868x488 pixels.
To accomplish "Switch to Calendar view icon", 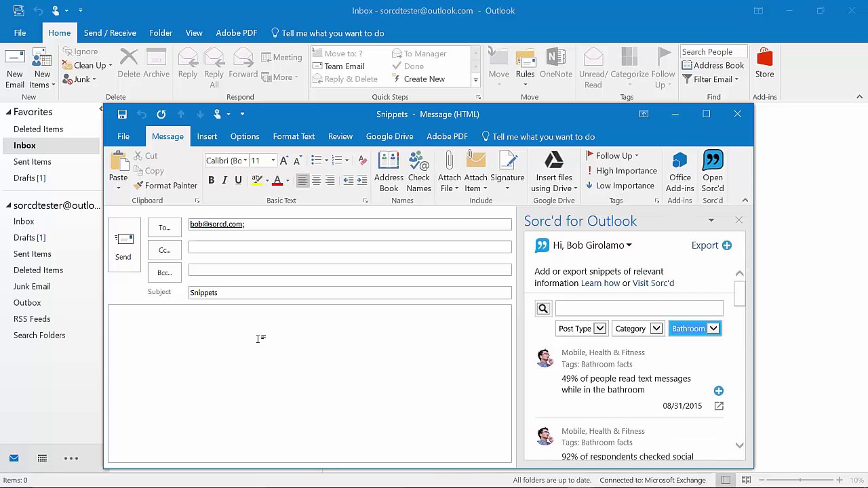I will coord(42,459).
